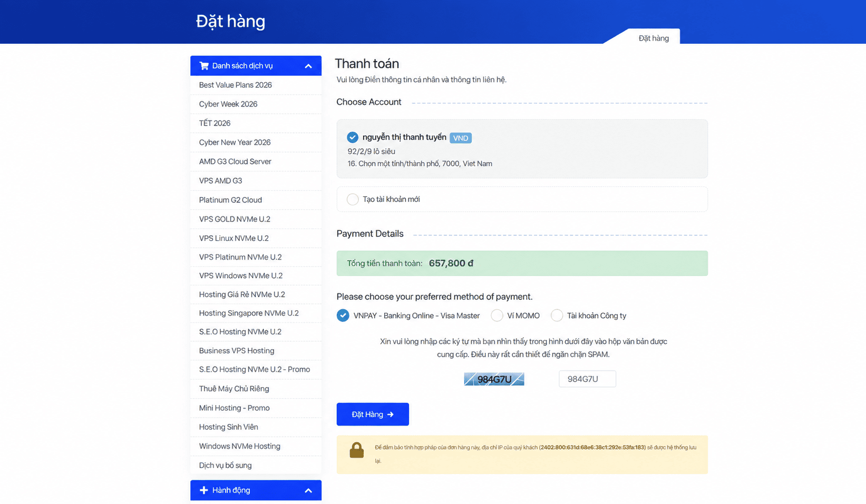Click the 984G7U captcha image

(494, 379)
